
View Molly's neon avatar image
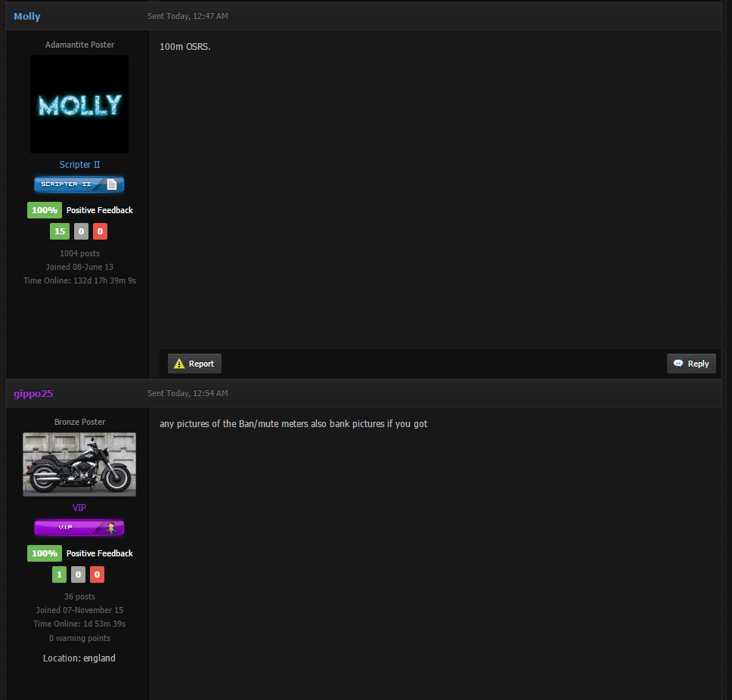pos(79,104)
